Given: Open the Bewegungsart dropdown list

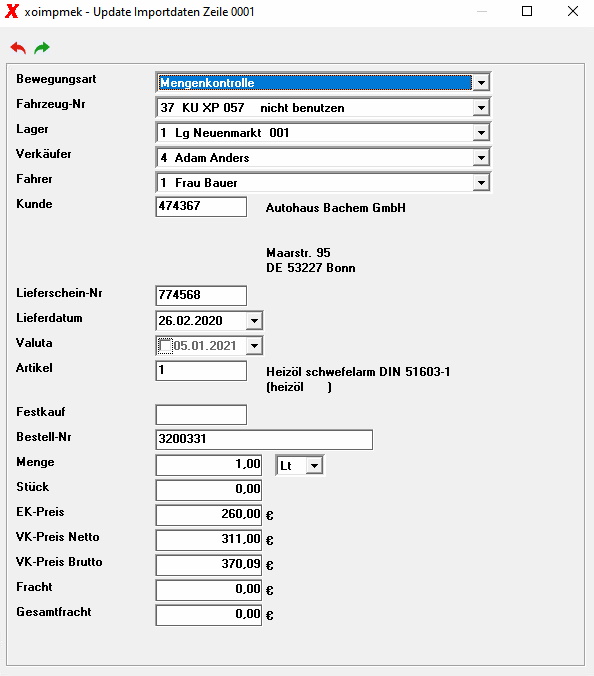Looking at the screenshot, I should (x=481, y=82).
